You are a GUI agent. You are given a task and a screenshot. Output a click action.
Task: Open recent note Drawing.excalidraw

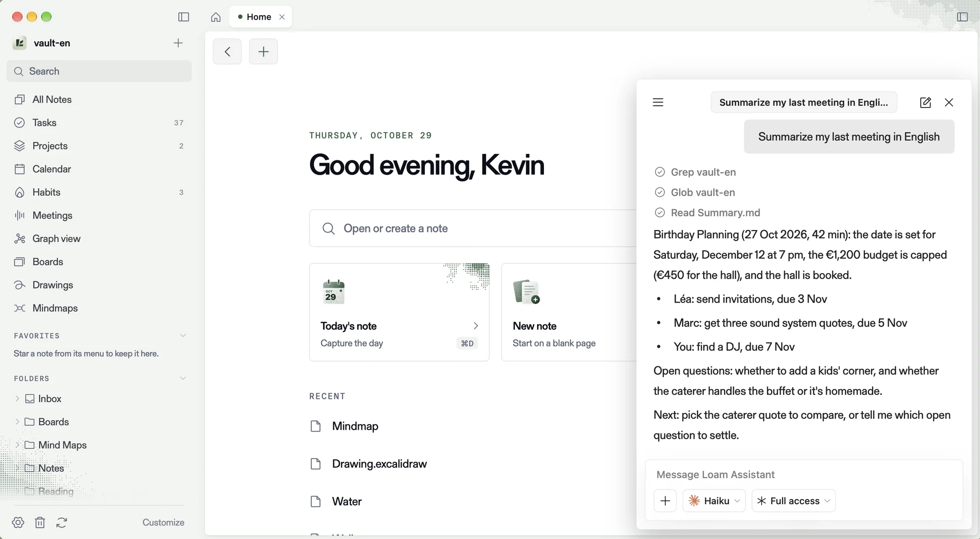click(379, 464)
